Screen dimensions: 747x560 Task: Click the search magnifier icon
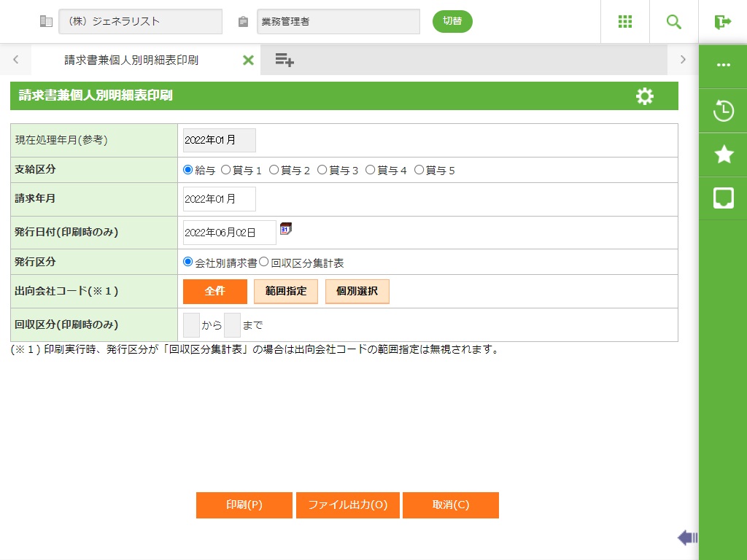(x=674, y=22)
